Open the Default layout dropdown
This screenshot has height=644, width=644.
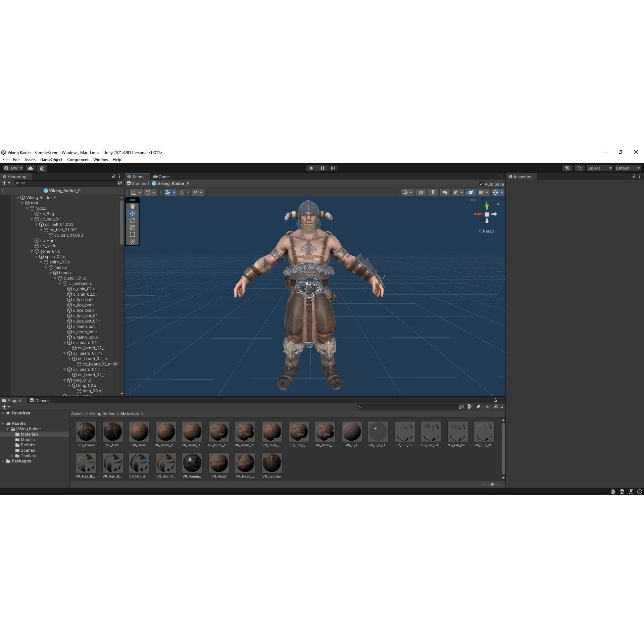pos(628,168)
